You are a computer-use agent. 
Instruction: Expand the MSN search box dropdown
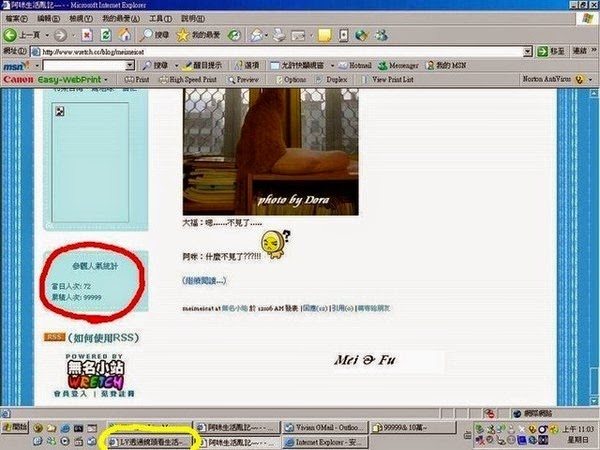click(x=130, y=65)
